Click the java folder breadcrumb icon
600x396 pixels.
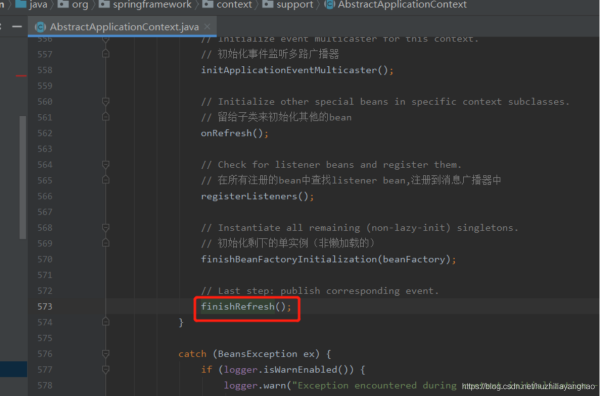pyautogui.click(x=20, y=4)
